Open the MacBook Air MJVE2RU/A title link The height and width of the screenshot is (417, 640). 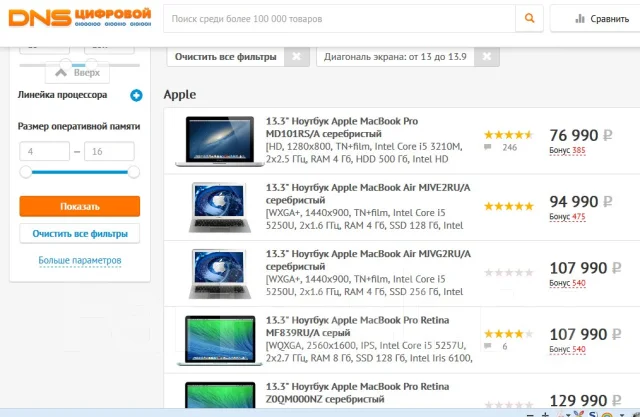[x=368, y=194]
